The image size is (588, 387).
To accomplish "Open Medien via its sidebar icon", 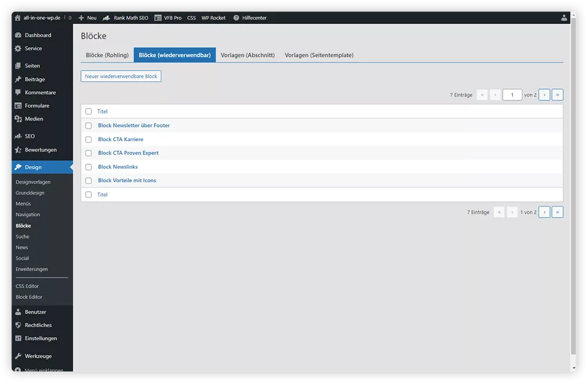I will pos(18,119).
